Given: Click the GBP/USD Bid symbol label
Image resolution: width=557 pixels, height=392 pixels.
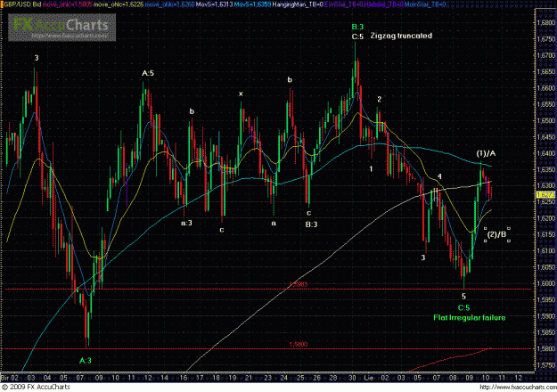Looking at the screenshot, I should (21, 4).
